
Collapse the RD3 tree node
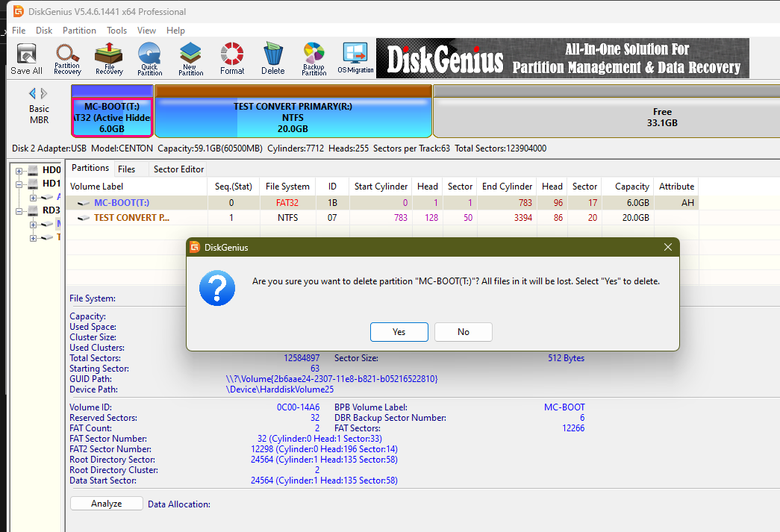click(19, 211)
